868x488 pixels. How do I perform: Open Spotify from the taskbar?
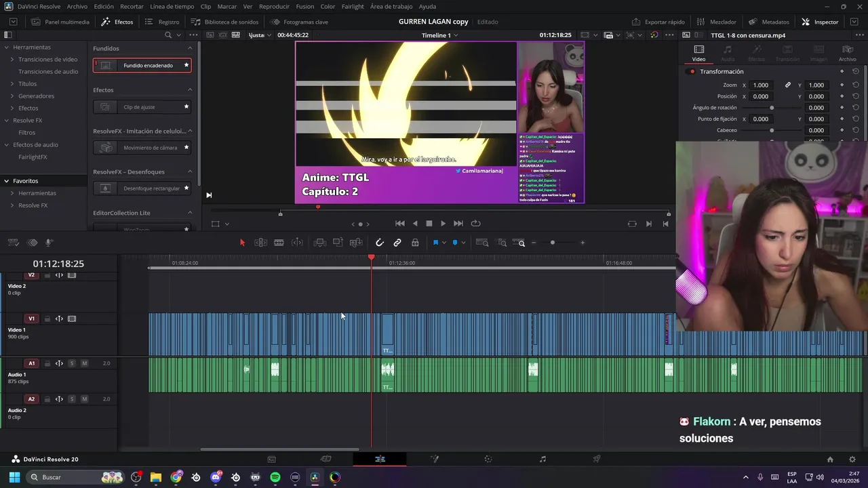275,477
